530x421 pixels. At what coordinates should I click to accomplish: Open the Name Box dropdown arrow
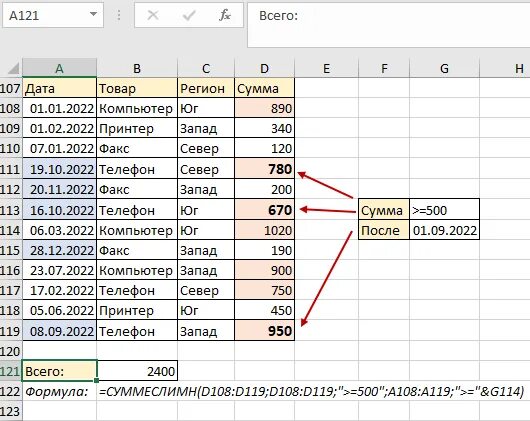[93, 15]
